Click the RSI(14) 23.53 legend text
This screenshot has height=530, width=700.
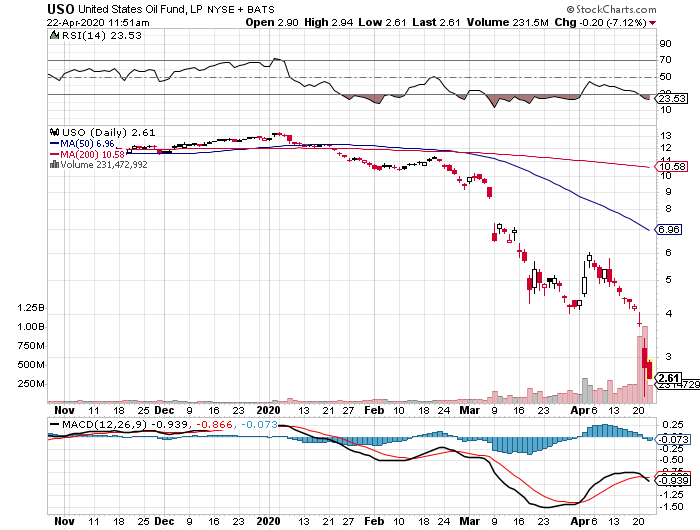pos(101,35)
